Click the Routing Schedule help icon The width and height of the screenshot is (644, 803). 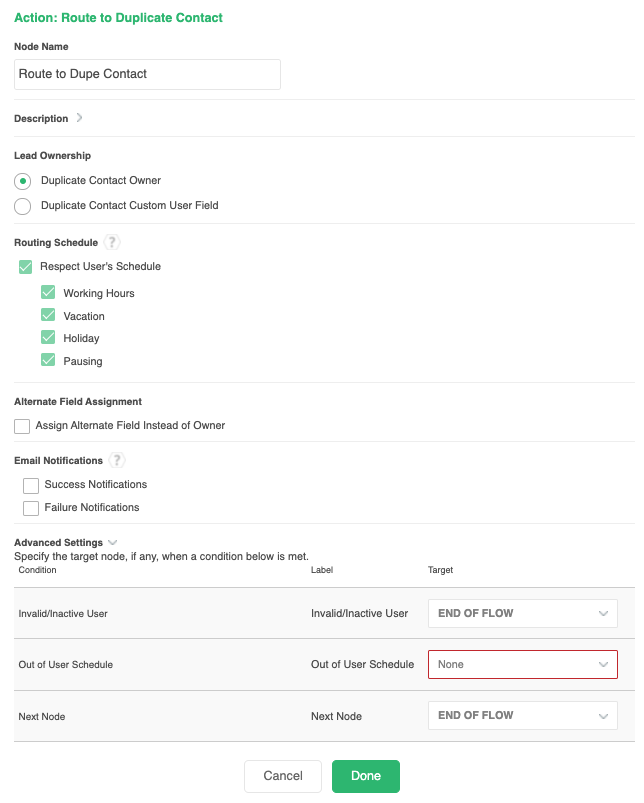pyautogui.click(x=112, y=242)
